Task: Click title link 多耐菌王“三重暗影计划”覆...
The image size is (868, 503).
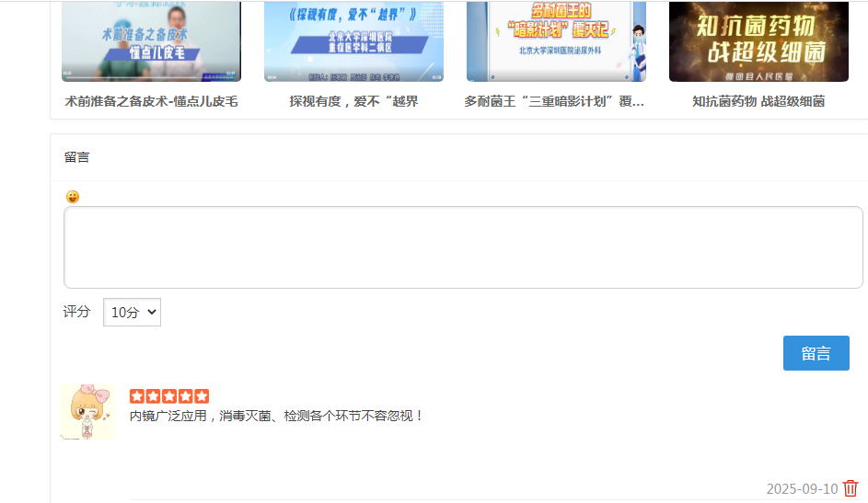Action: click(554, 102)
